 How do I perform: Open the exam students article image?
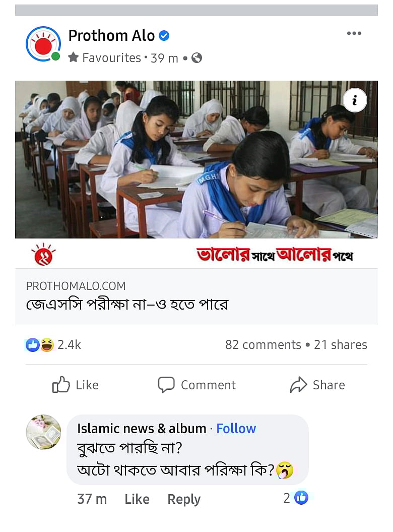pos(196,159)
